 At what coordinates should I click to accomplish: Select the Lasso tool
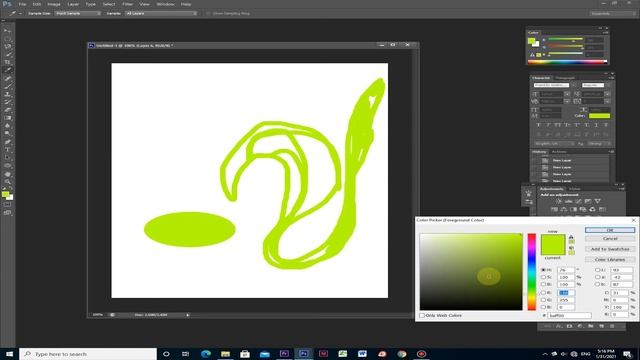pos(7,47)
